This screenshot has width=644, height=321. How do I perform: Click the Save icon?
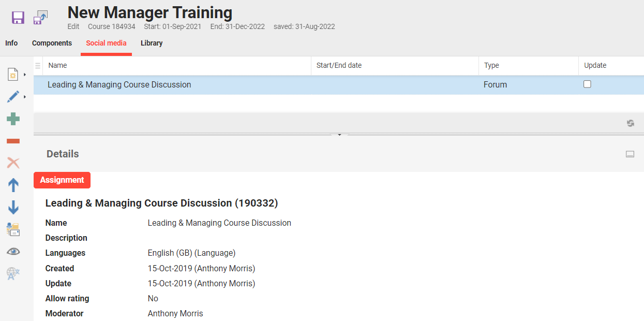[18, 18]
